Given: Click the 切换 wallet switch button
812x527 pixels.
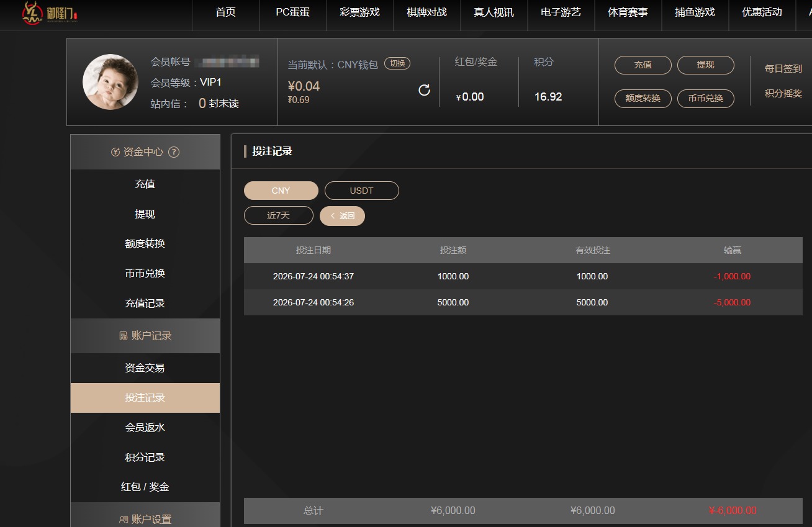Looking at the screenshot, I should click(397, 63).
